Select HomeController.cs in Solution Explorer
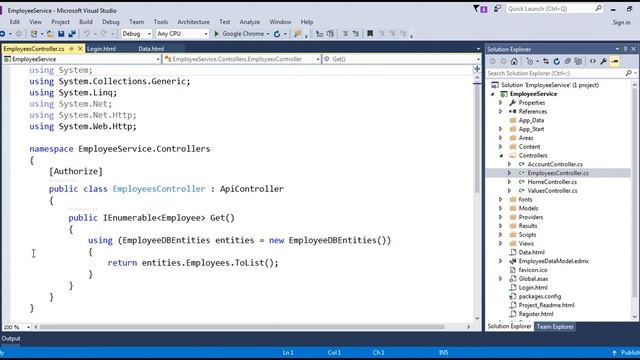Image resolution: width=640 pixels, height=360 pixels. click(552, 182)
